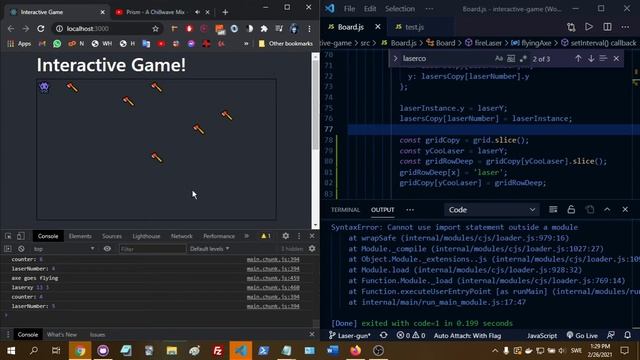The width and height of the screenshot is (640, 360).
Task: Open the Apps bookmarks shortcut
Action: point(19,43)
